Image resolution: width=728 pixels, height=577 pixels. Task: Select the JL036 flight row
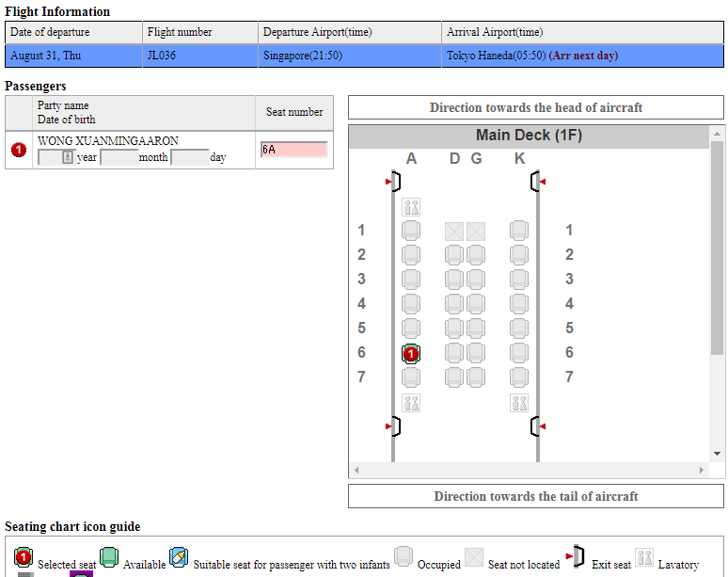364,56
